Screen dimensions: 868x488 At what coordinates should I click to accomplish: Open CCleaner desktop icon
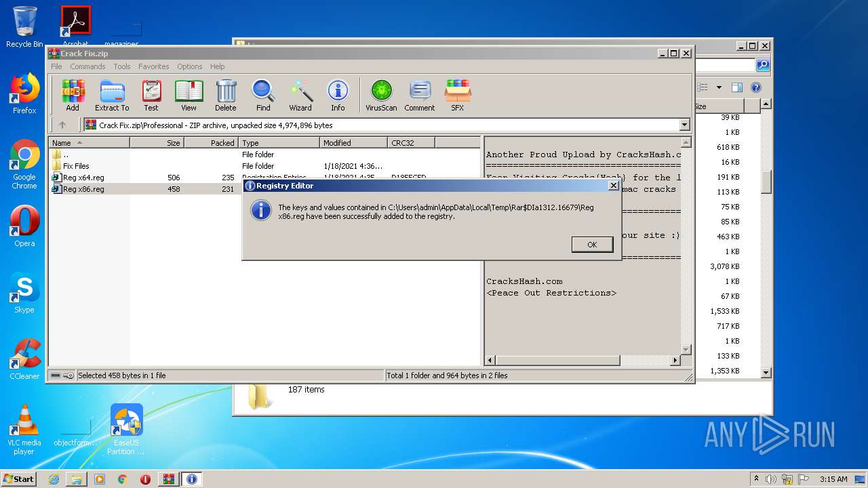tap(24, 359)
